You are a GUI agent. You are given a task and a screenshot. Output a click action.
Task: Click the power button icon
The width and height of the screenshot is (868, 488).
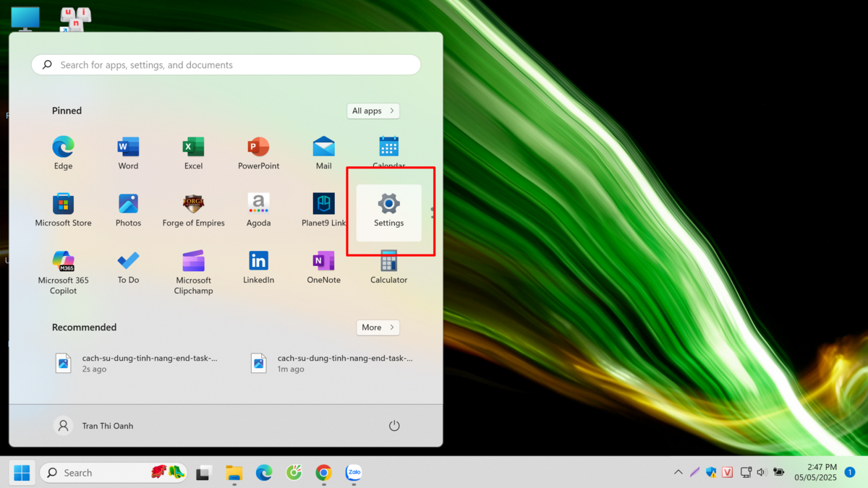click(394, 426)
